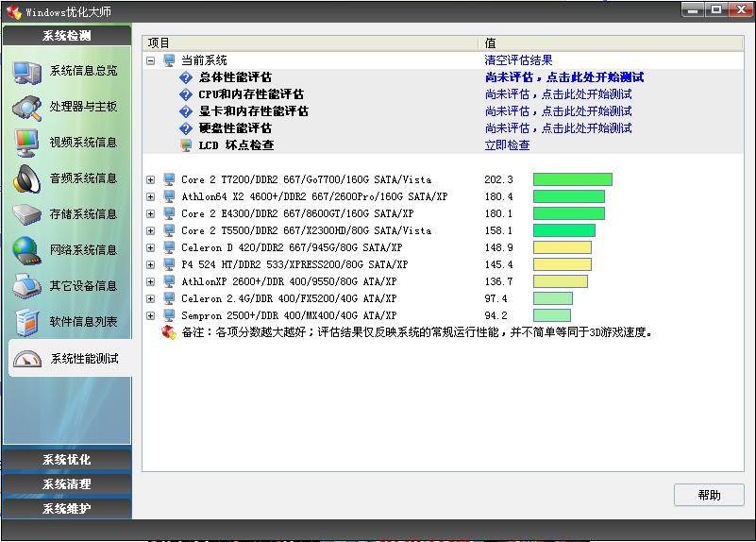This screenshot has width=756, height=542.
Task: Start the 硬盘性能评估 test link
Action: (x=559, y=128)
